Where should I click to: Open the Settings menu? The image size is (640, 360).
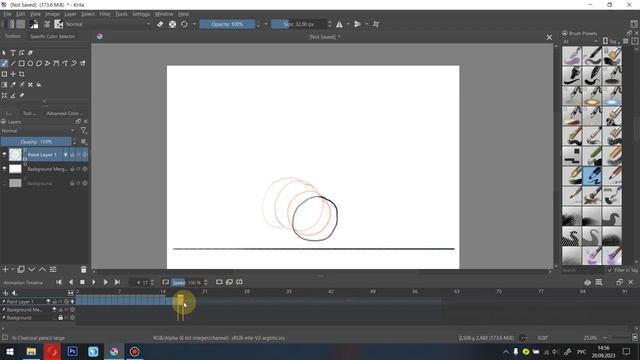click(141, 14)
